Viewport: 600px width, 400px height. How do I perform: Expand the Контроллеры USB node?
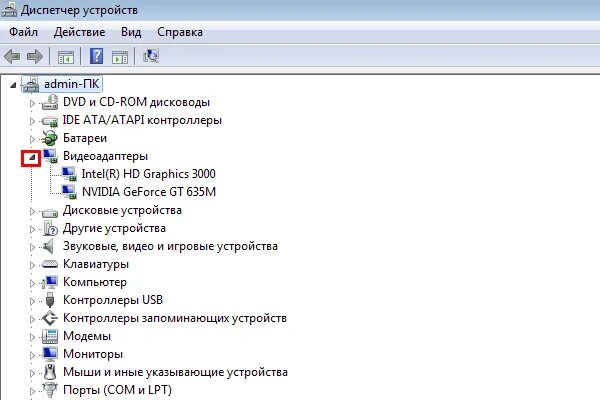pyautogui.click(x=32, y=301)
